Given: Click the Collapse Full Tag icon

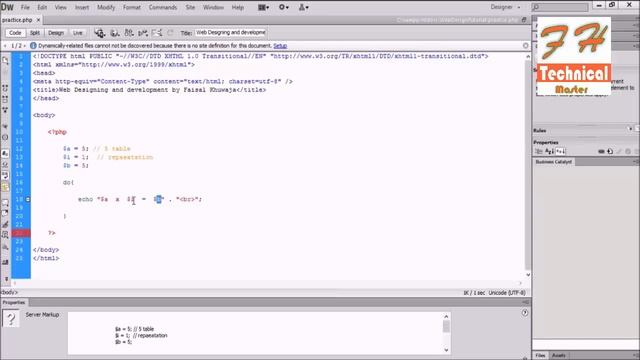Looking at the screenshot, I should pos(5,88).
